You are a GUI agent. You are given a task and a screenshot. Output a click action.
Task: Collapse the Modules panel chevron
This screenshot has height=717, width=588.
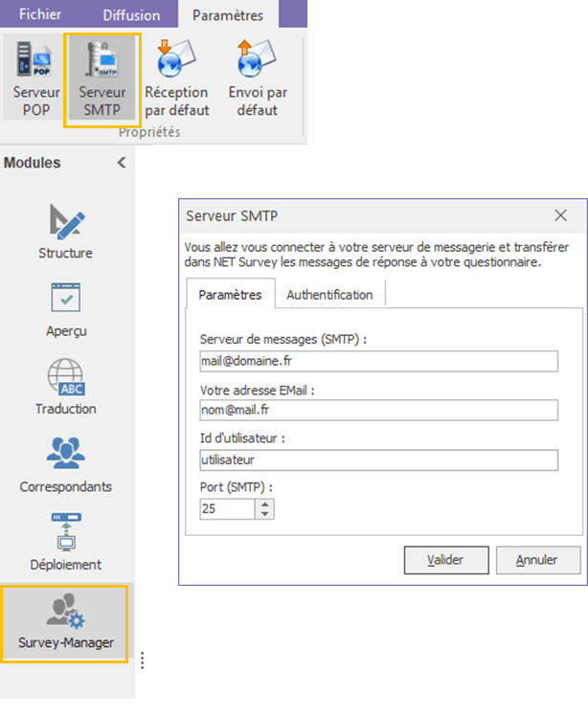point(122,163)
